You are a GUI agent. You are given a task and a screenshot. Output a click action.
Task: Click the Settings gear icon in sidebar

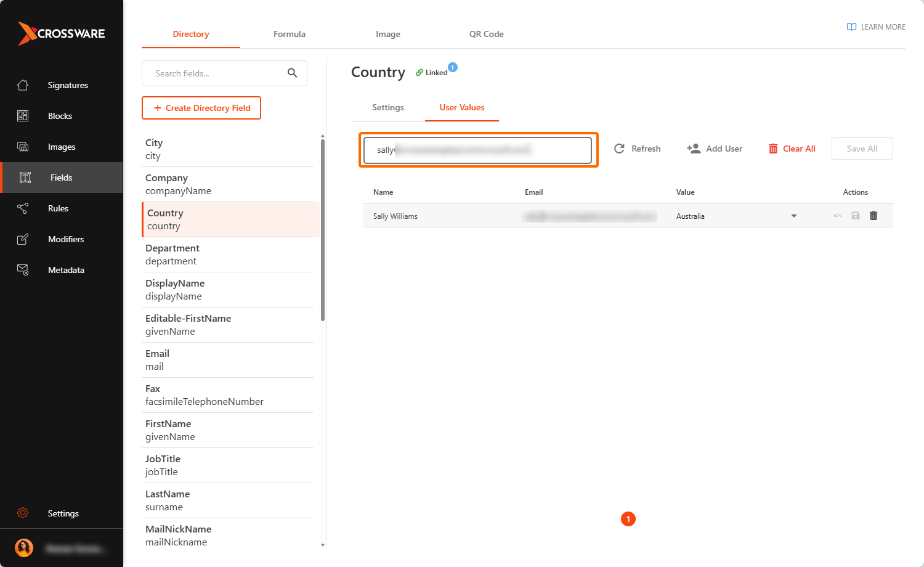[x=23, y=513]
